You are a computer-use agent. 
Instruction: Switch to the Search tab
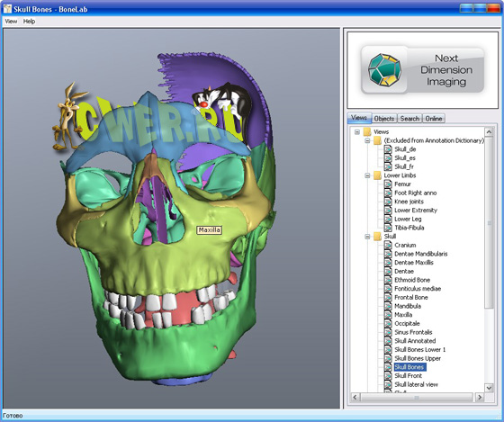tap(409, 119)
